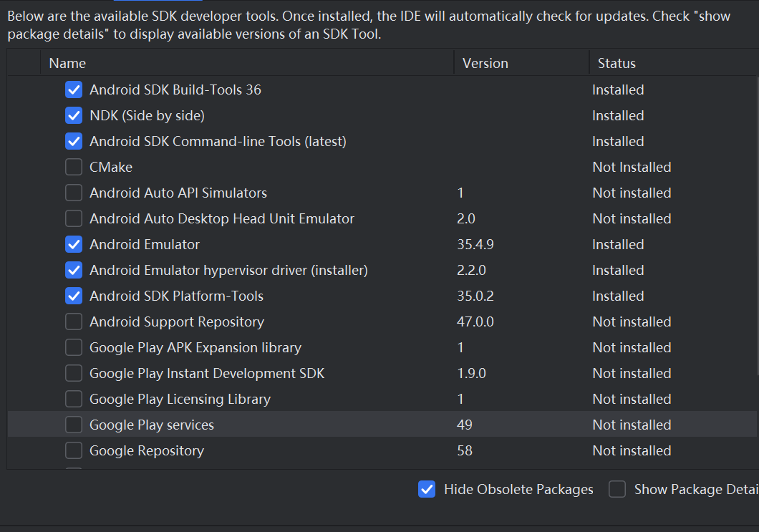Click 'Not installed' status of Google Repository
This screenshot has width=759, height=532.
tap(632, 450)
